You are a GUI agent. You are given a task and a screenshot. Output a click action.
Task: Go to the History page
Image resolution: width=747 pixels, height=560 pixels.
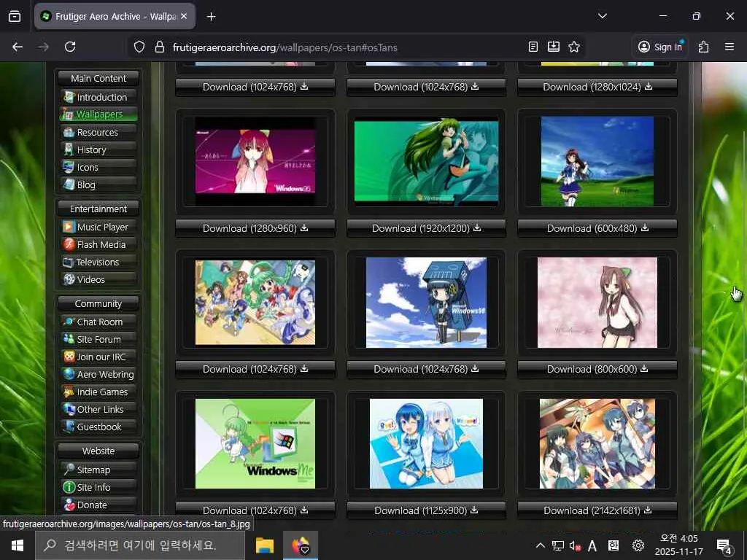(98, 150)
